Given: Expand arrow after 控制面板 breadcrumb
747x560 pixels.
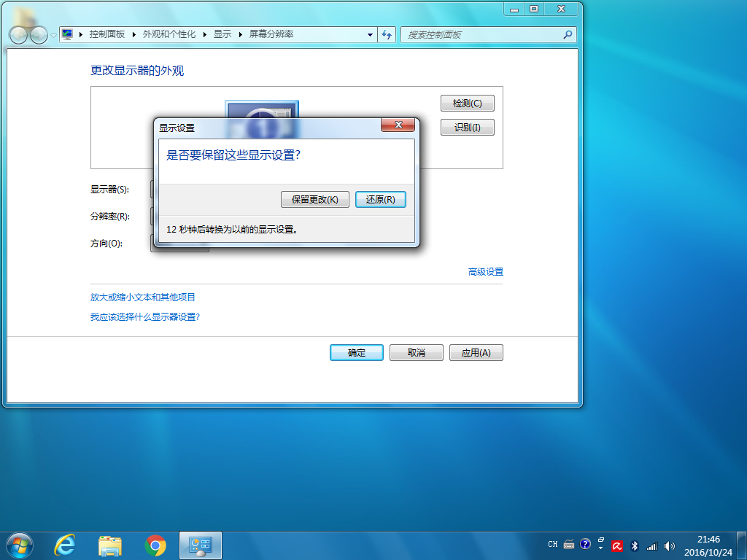Looking at the screenshot, I should 134,35.
